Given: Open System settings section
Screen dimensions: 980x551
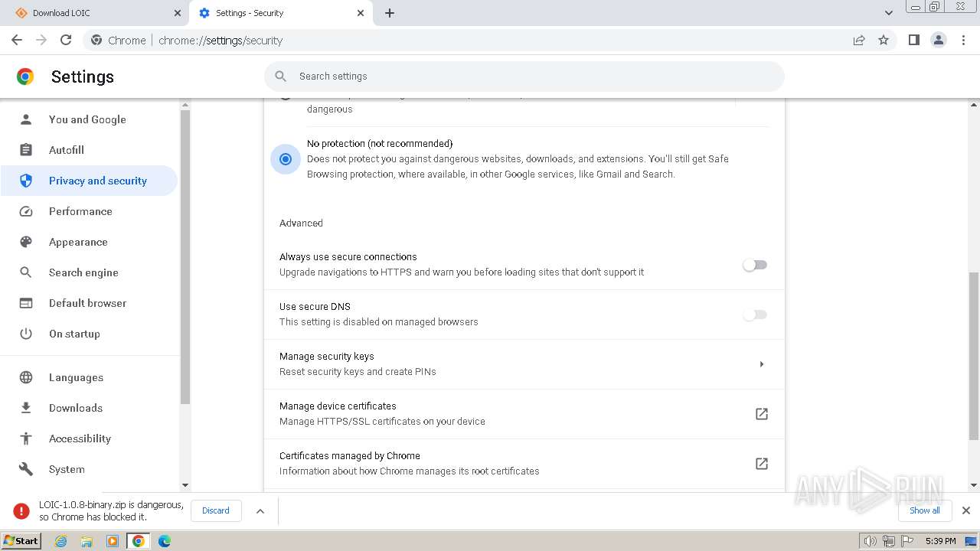Looking at the screenshot, I should point(89,469).
